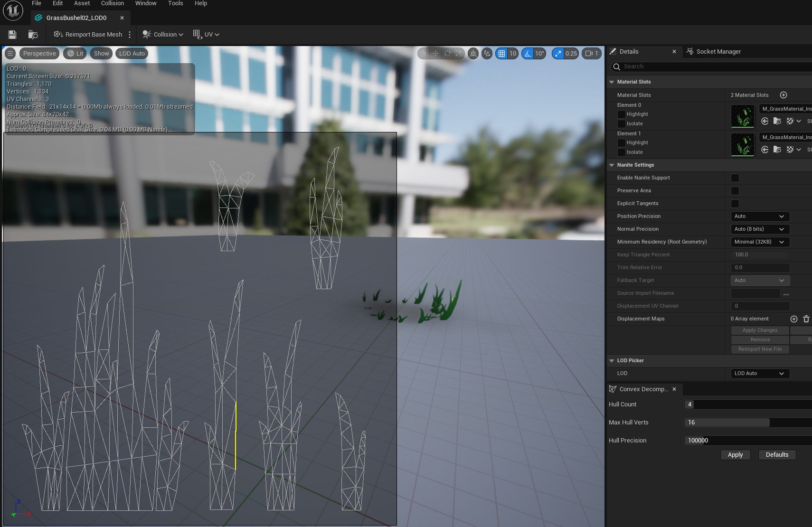Screen dimensions: 812x527
Task: Click Browse to asset in Content Browser icon
Action: tap(33, 35)
